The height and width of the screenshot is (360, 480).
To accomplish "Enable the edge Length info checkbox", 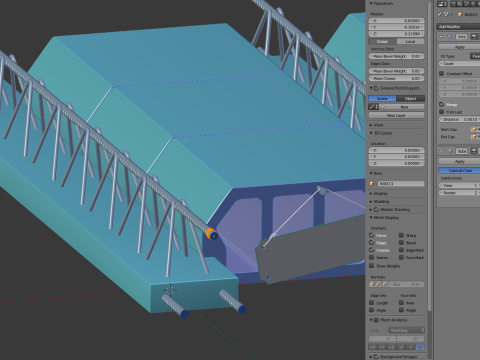I will [x=371, y=303].
